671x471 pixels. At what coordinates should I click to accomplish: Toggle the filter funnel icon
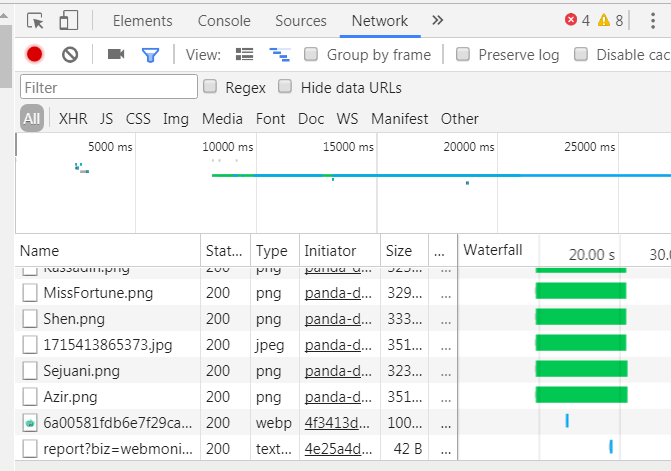point(150,55)
